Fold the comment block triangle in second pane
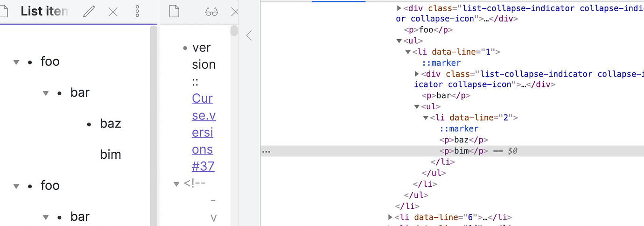 click(176, 184)
